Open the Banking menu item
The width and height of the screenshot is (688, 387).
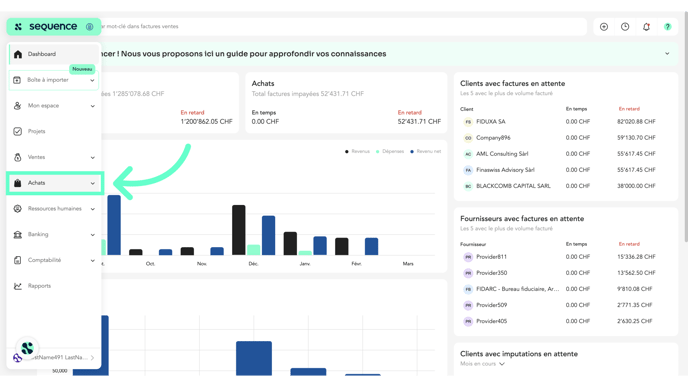coord(54,234)
